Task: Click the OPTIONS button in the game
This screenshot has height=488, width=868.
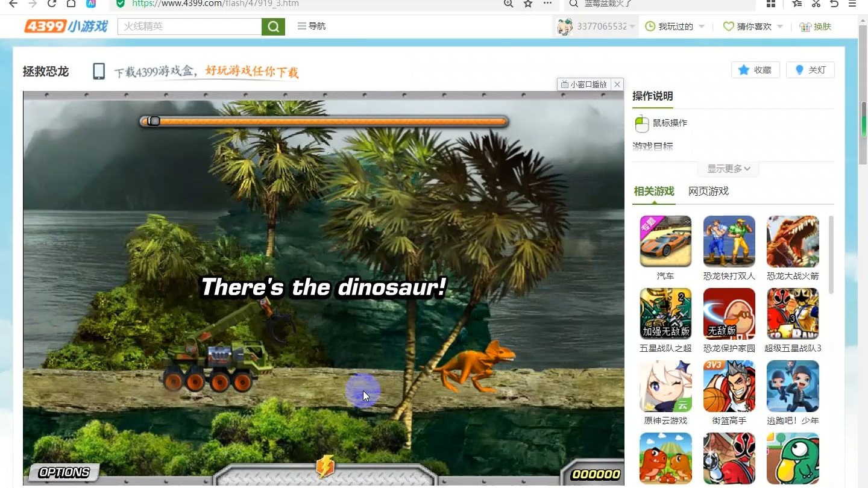Action: (x=64, y=472)
